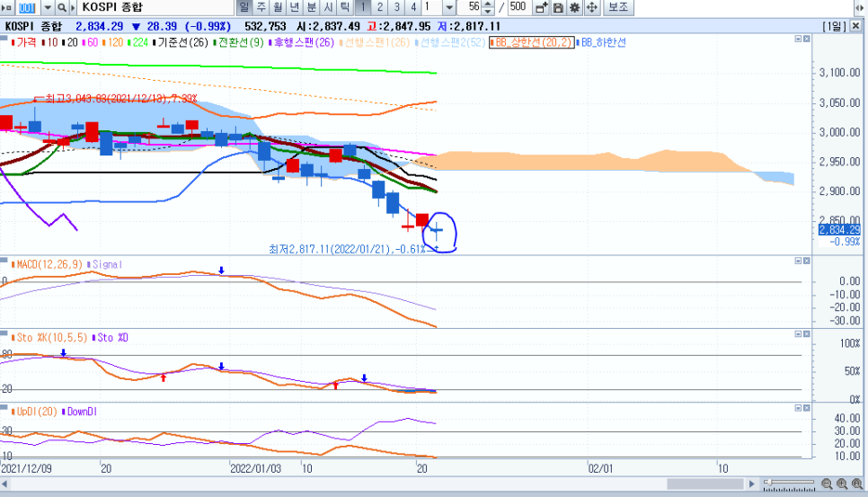
Task: Open the period value dropdown arrow
Action: [x=449, y=8]
